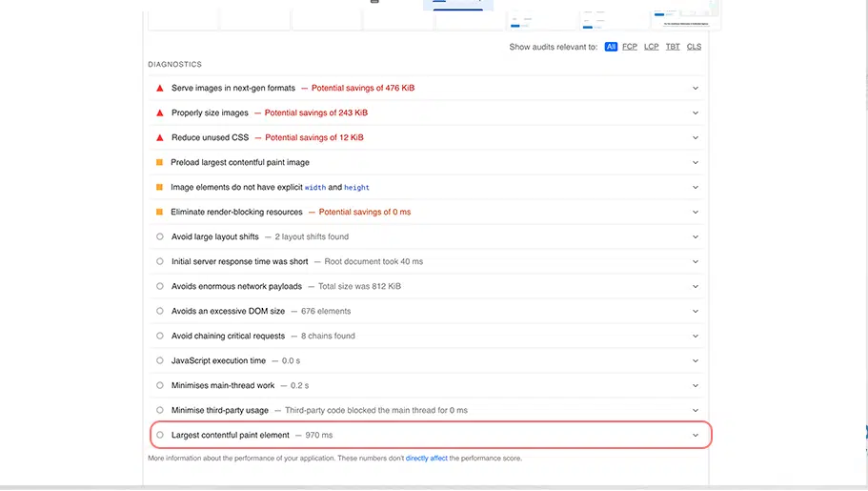Filter audits by CLS

pyautogui.click(x=694, y=47)
